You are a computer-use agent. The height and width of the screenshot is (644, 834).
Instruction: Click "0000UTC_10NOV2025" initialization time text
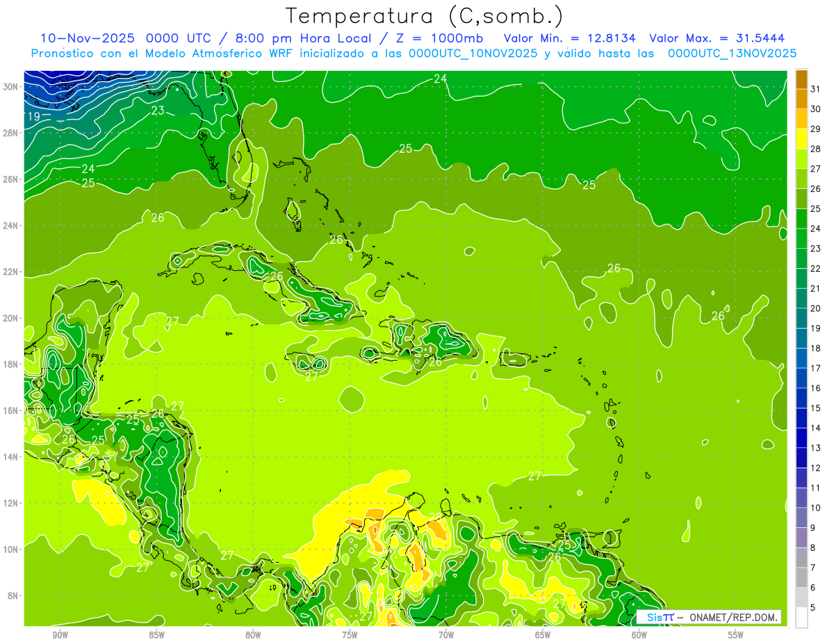pos(473,53)
